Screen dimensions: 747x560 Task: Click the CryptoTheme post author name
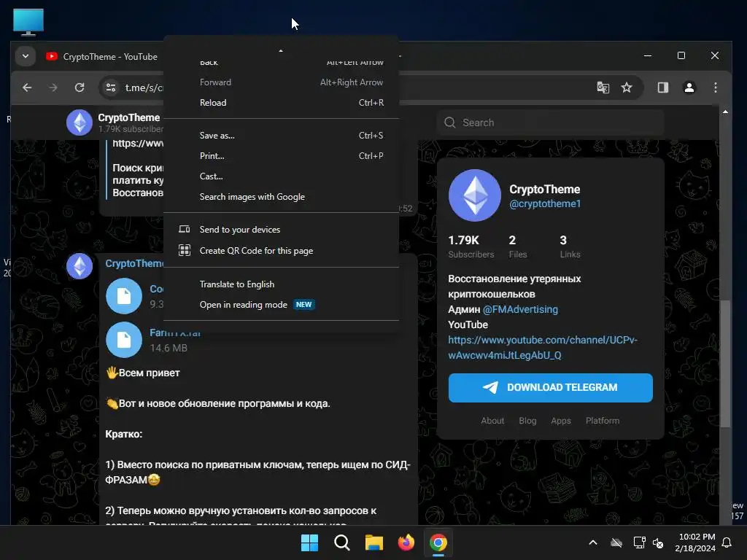[134, 264]
